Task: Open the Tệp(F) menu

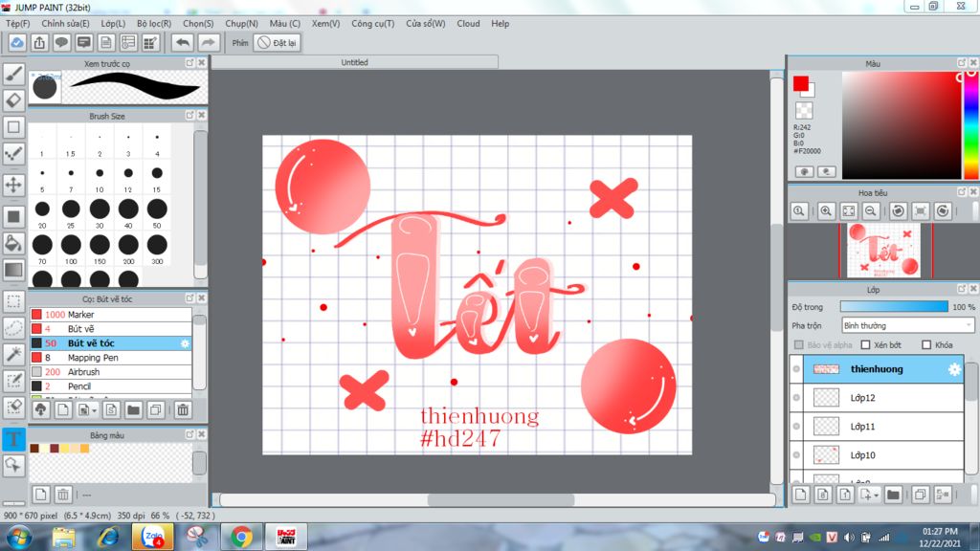Action: tap(17, 23)
